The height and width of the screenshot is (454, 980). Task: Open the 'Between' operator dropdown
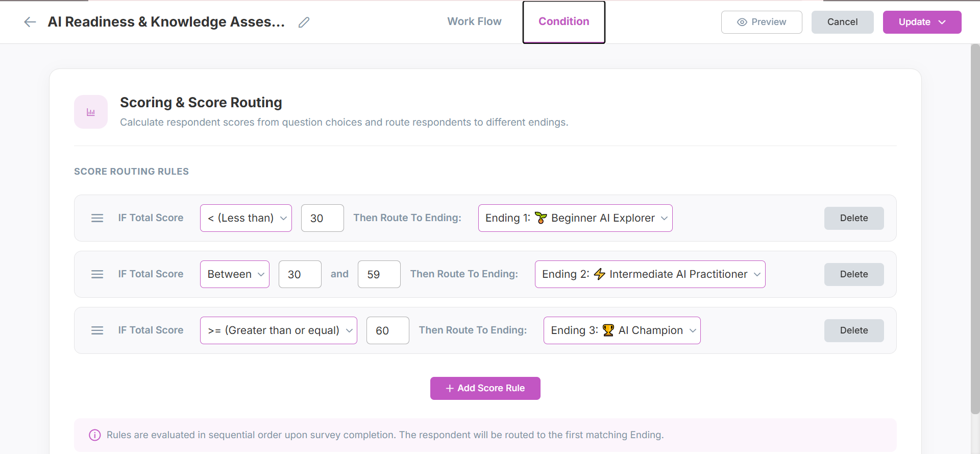tap(235, 274)
